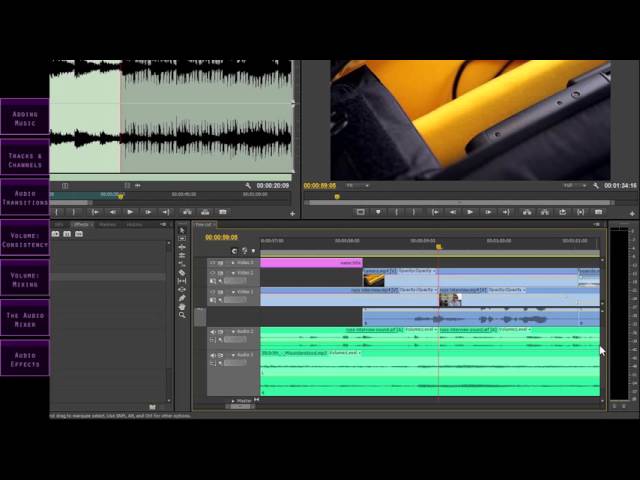Export a frame from the Program monitor
This screenshot has height=480, width=640.
point(598,212)
